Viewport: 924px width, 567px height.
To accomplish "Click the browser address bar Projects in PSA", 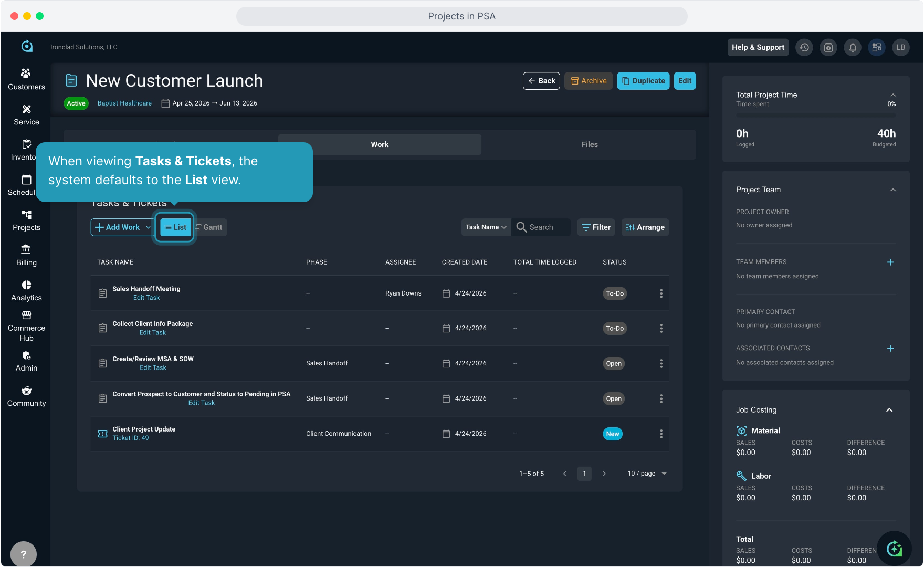I will pyautogui.click(x=462, y=16).
